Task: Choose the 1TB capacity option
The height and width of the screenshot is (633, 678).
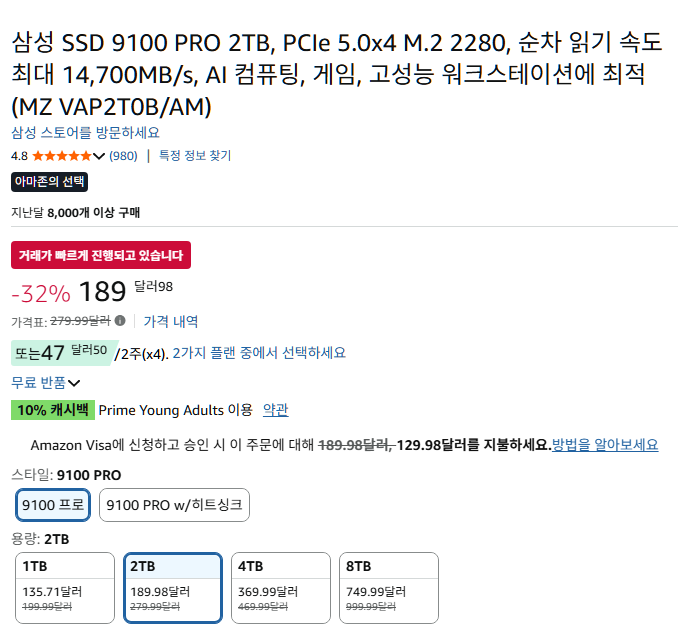Action: (x=67, y=586)
